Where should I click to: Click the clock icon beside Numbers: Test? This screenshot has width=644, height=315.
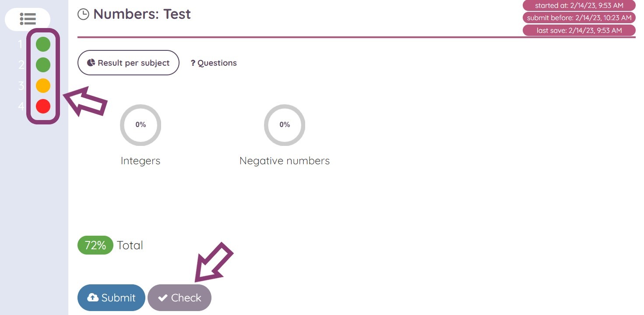(83, 14)
